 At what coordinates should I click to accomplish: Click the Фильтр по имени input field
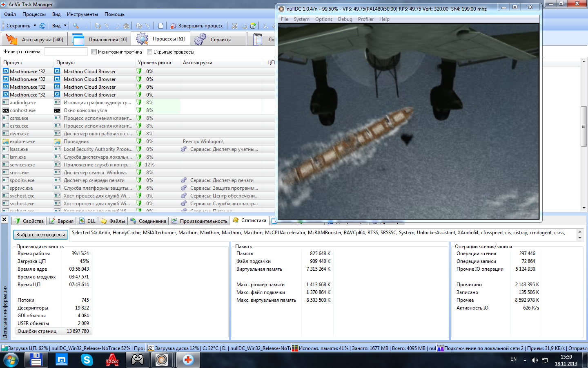pyautogui.click(x=66, y=52)
